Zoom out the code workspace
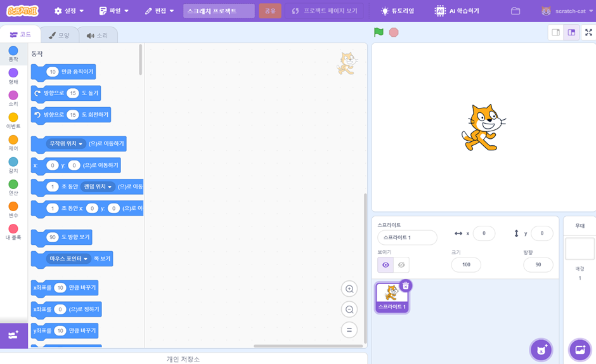This screenshot has width=596, height=364. point(349,309)
